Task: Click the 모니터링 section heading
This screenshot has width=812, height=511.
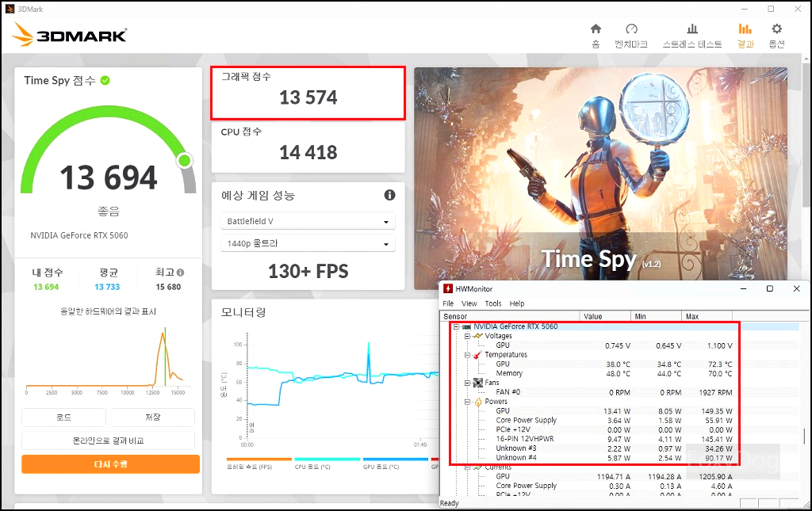Action: (x=243, y=312)
